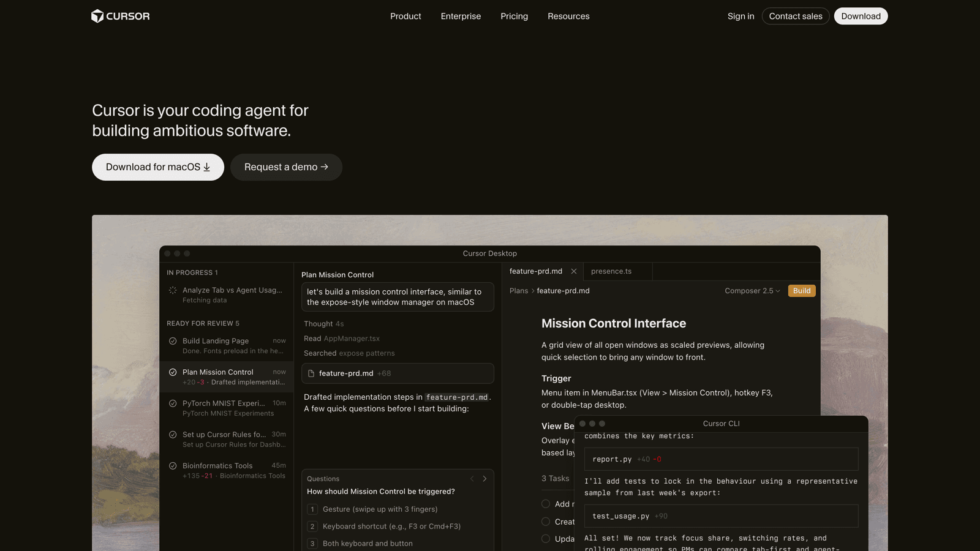Choose option 3 Both keyboard and button
Screen dimensions: 980x551
(x=398, y=544)
